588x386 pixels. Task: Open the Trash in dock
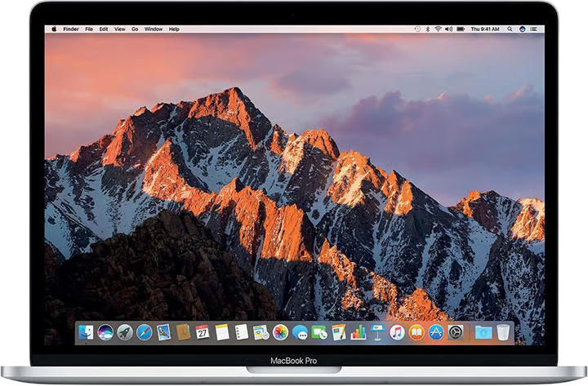click(503, 332)
